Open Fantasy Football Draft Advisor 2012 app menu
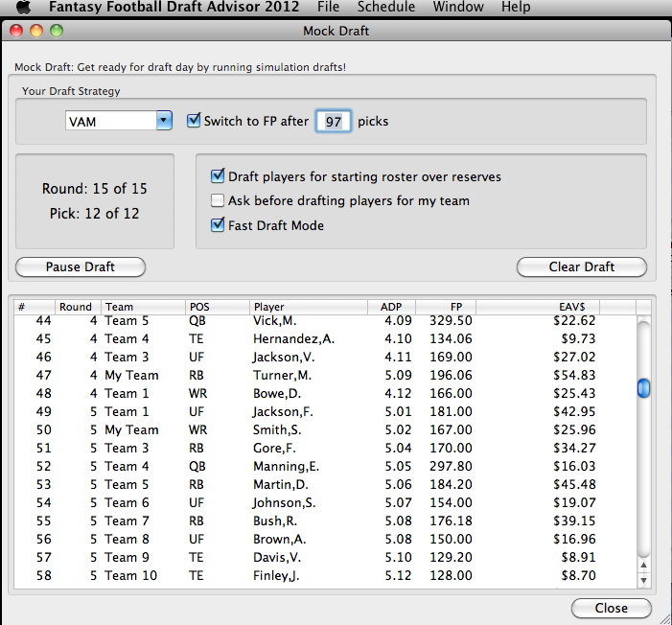 point(174,7)
